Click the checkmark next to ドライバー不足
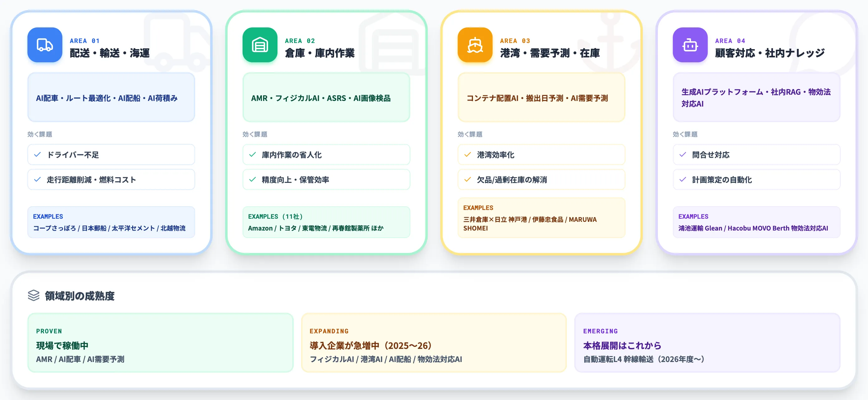The image size is (868, 400). (37, 155)
